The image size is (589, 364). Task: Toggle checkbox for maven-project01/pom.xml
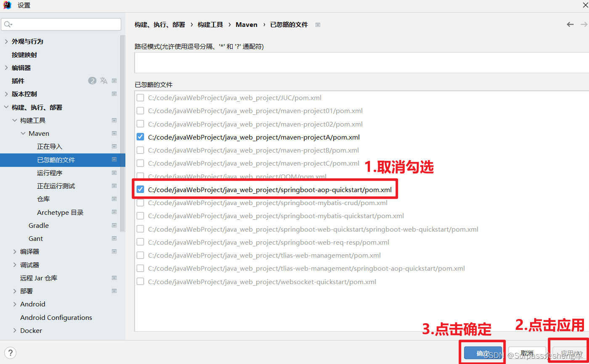point(141,111)
